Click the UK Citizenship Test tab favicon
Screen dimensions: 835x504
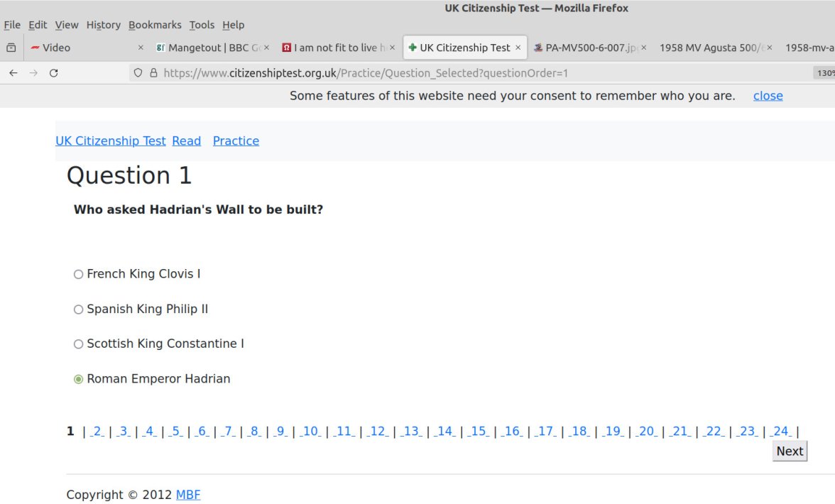click(412, 48)
